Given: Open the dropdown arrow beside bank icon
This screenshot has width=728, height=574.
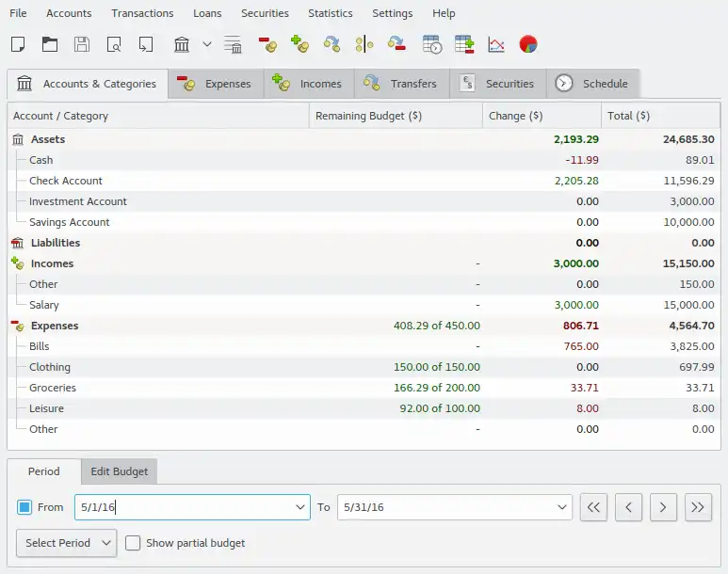Looking at the screenshot, I should tap(207, 44).
